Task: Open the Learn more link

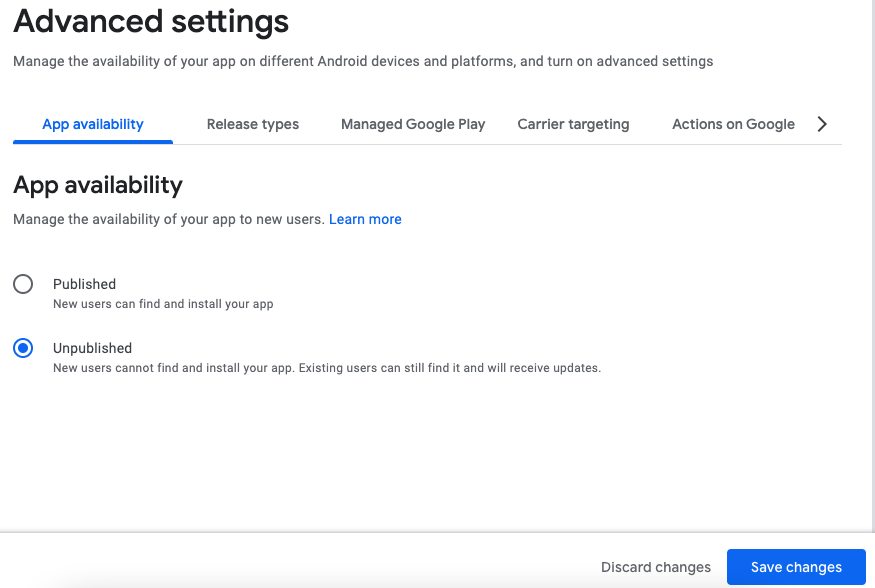Action: [365, 219]
